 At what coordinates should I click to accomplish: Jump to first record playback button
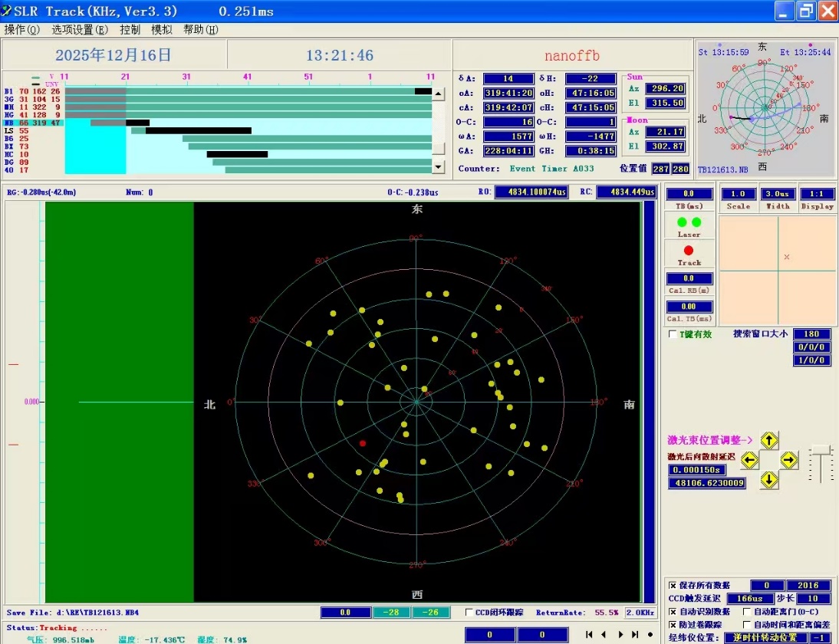click(x=589, y=635)
